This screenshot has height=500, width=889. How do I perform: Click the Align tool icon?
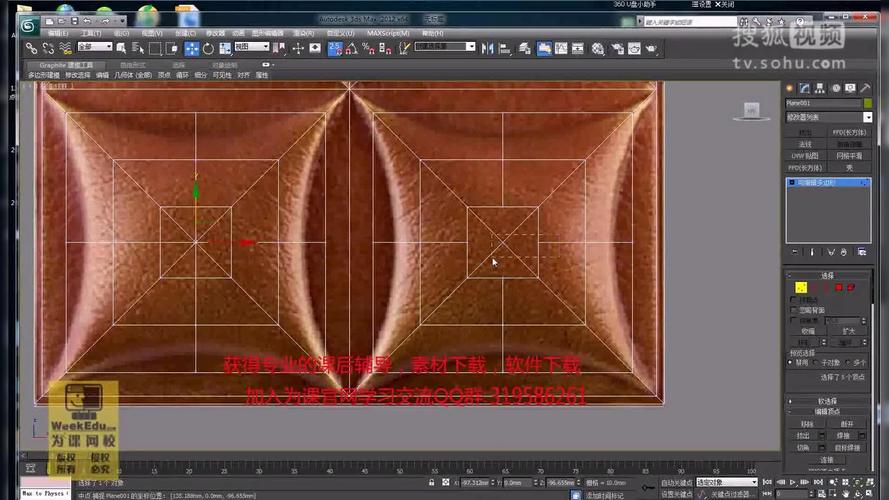[505, 49]
